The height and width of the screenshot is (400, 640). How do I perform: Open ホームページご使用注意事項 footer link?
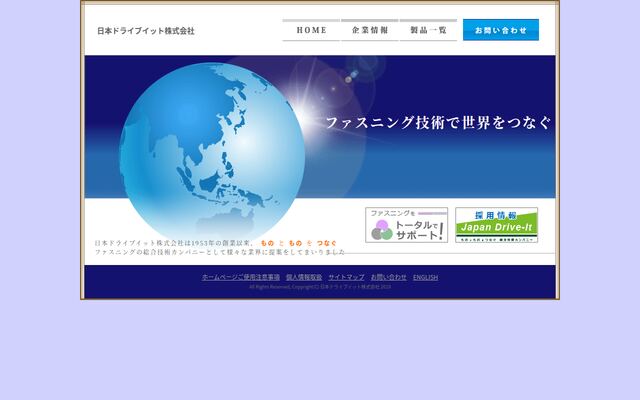pos(241,277)
